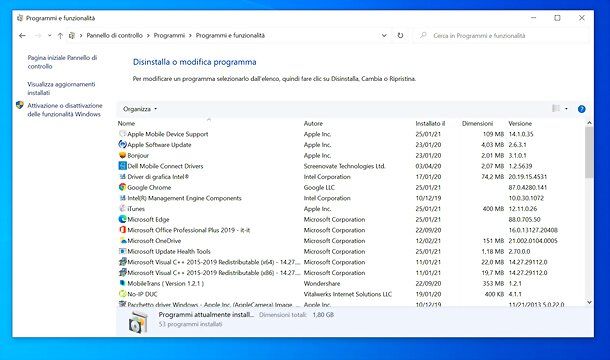This screenshot has height=360, width=610.
Task: Sort by the Versione column header
Action: coord(520,123)
